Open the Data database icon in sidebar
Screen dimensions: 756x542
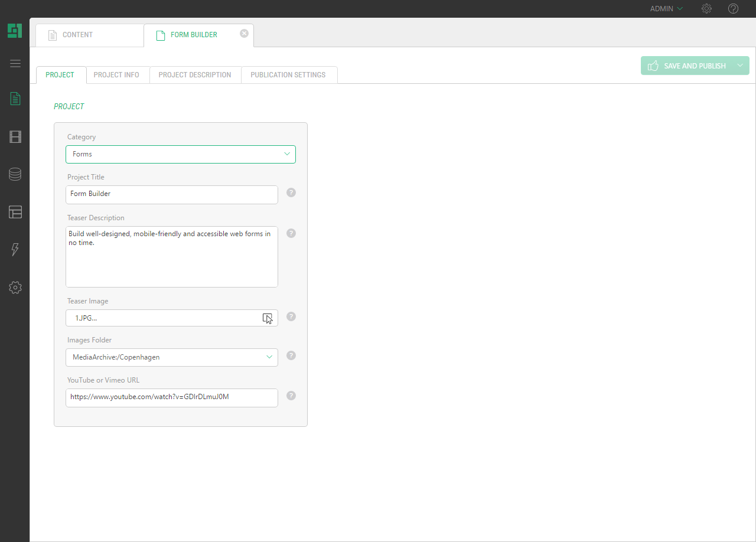coord(15,174)
